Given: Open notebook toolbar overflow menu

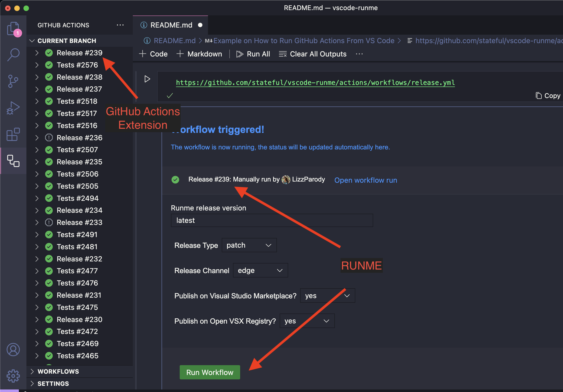Looking at the screenshot, I should pos(359,54).
